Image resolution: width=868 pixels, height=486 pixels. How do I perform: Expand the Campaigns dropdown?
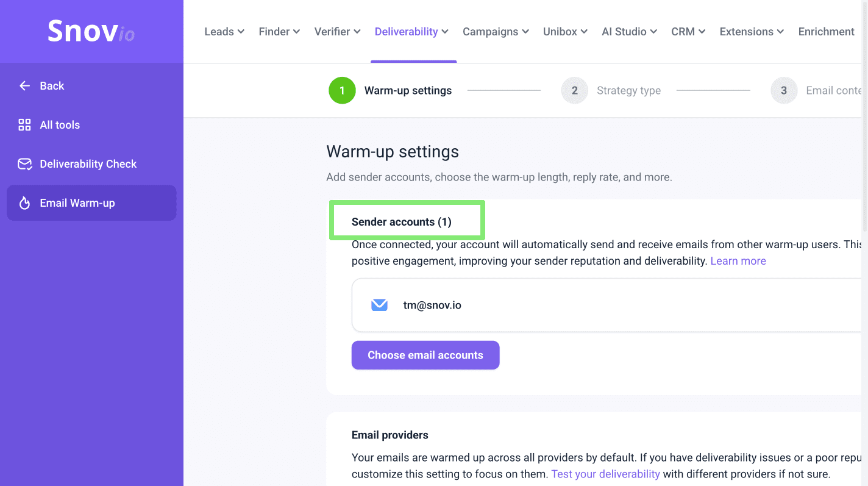point(496,32)
